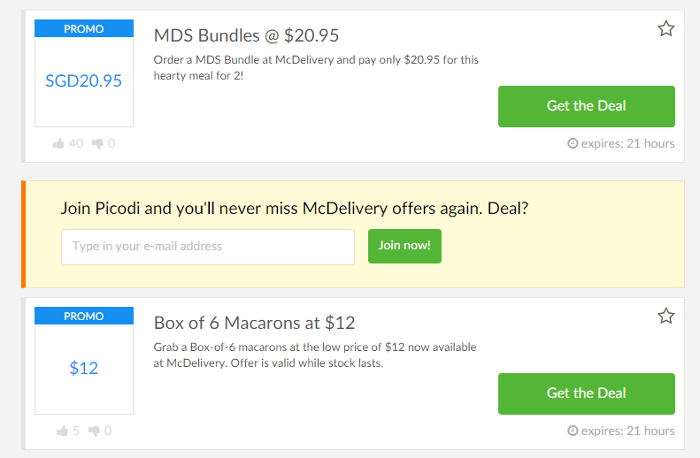Image resolution: width=700 pixels, height=458 pixels.
Task: Click the SGD20.95 price box
Action: (84, 81)
